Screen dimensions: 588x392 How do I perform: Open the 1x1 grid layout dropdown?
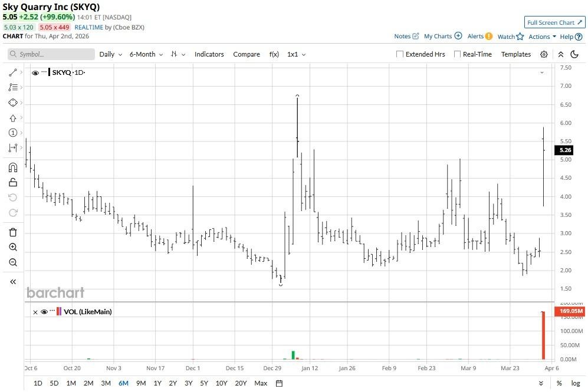(296, 54)
